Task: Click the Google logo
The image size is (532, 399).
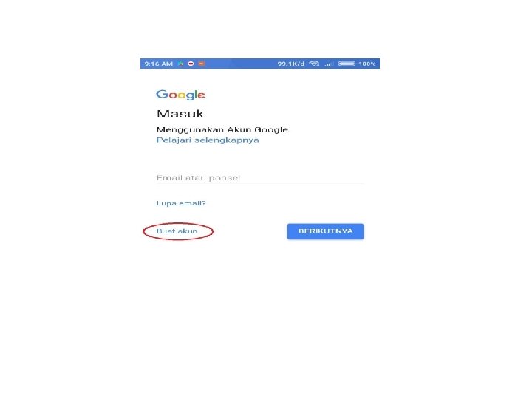Action: coord(180,95)
